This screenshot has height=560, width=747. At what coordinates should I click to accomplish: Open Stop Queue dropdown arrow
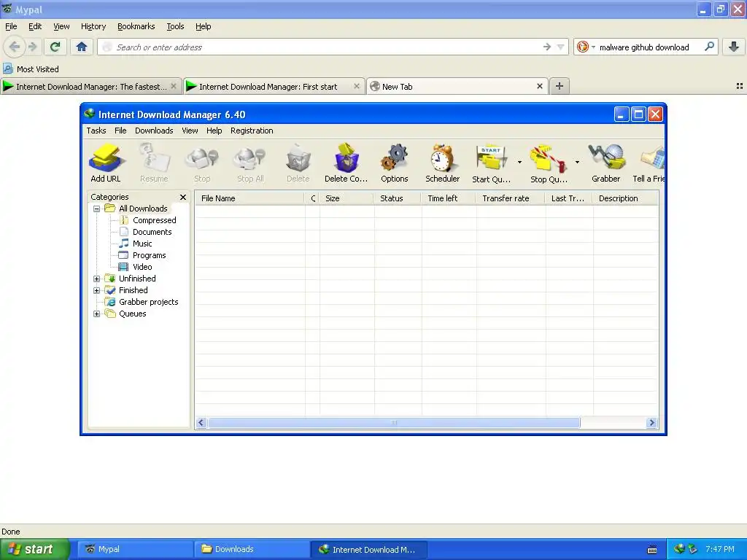click(577, 163)
